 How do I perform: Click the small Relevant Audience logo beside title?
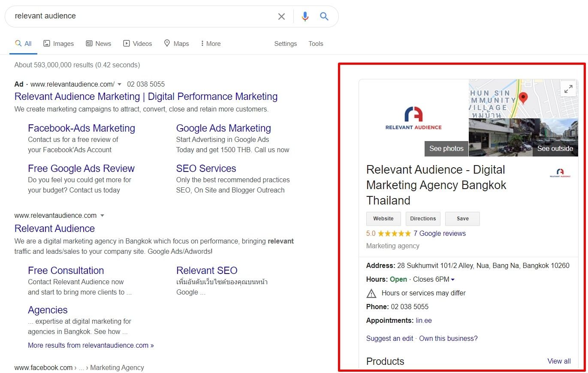(x=560, y=173)
